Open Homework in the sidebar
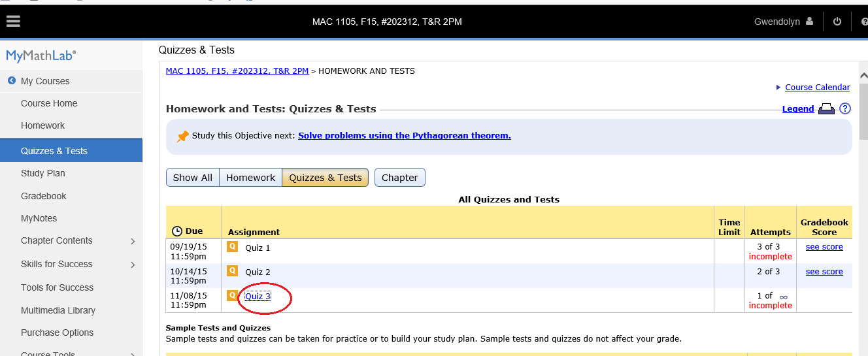The height and width of the screenshot is (356, 868). [x=43, y=125]
